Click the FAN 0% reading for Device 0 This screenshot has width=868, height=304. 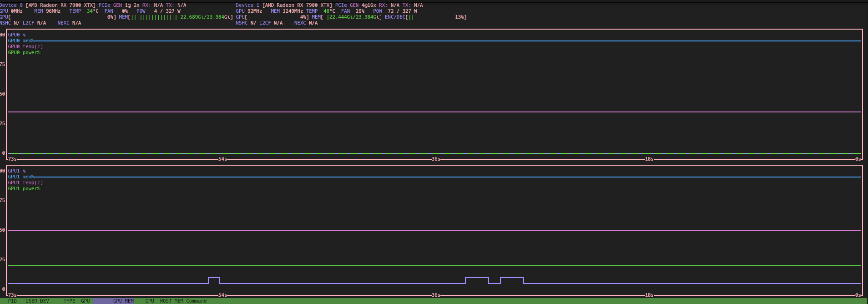(116, 11)
